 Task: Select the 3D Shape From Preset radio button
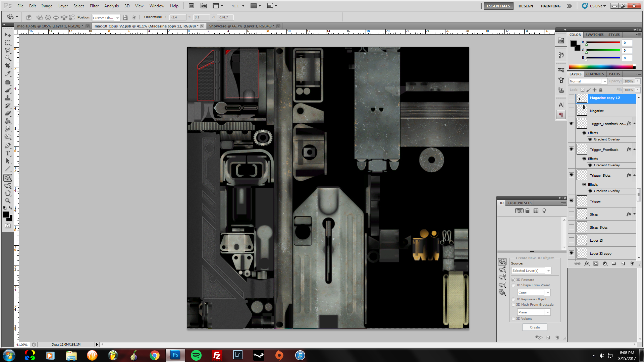[x=513, y=285]
